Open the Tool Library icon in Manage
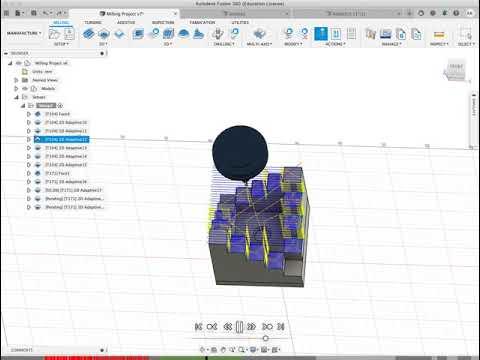The width and height of the screenshot is (480, 360). click(x=370, y=34)
